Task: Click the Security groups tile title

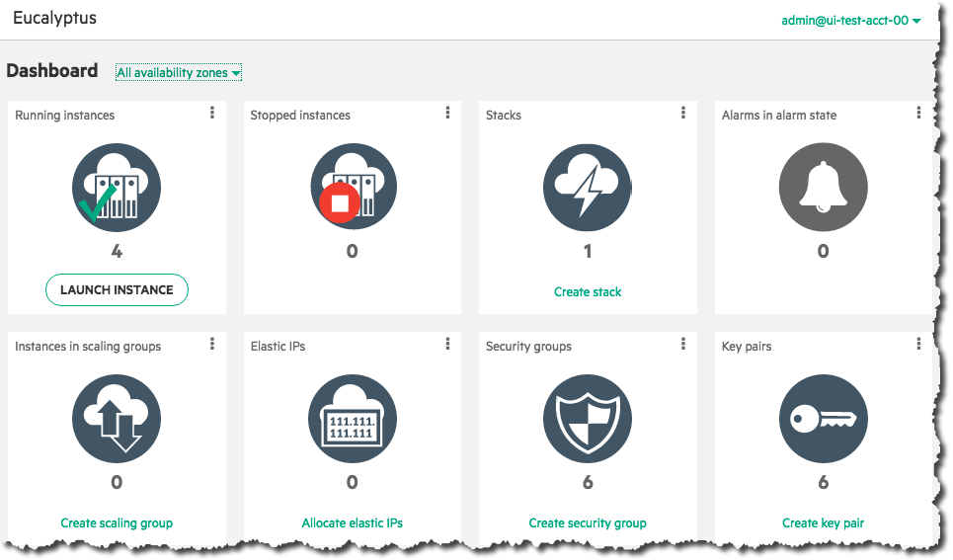Action: click(x=528, y=347)
